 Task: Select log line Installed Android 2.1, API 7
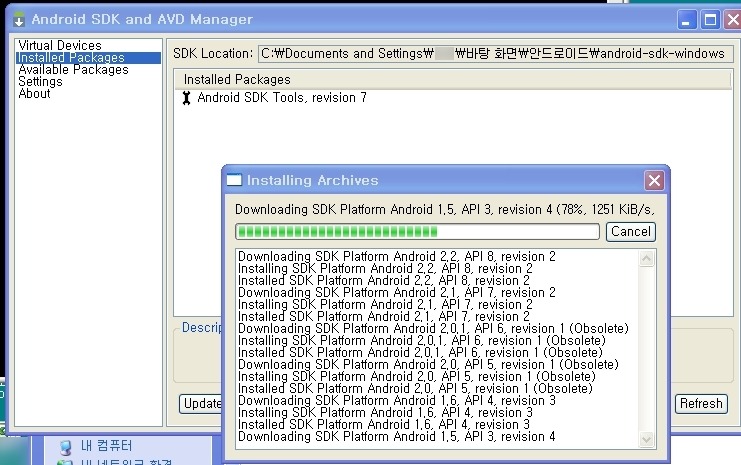pos(384,317)
